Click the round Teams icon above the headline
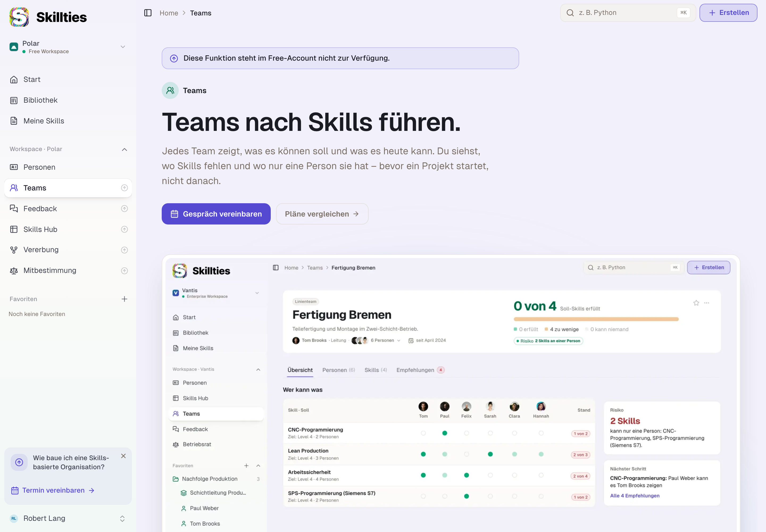The height and width of the screenshot is (532, 766). point(170,90)
